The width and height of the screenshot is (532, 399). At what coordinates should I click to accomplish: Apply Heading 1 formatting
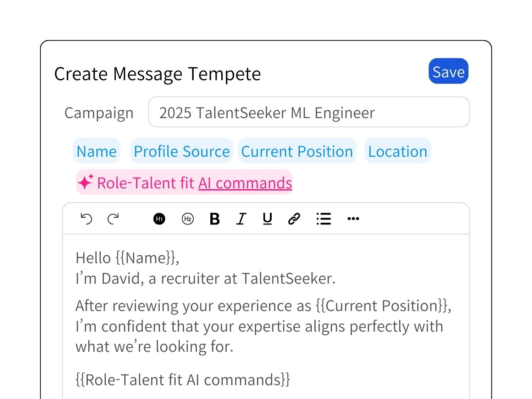point(159,219)
